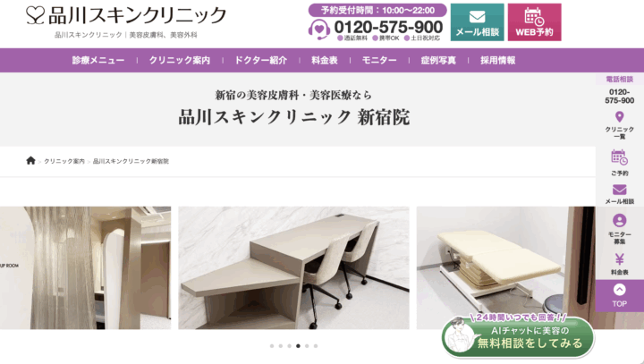Click the treatment bed photo thumbnail

click(505, 268)
